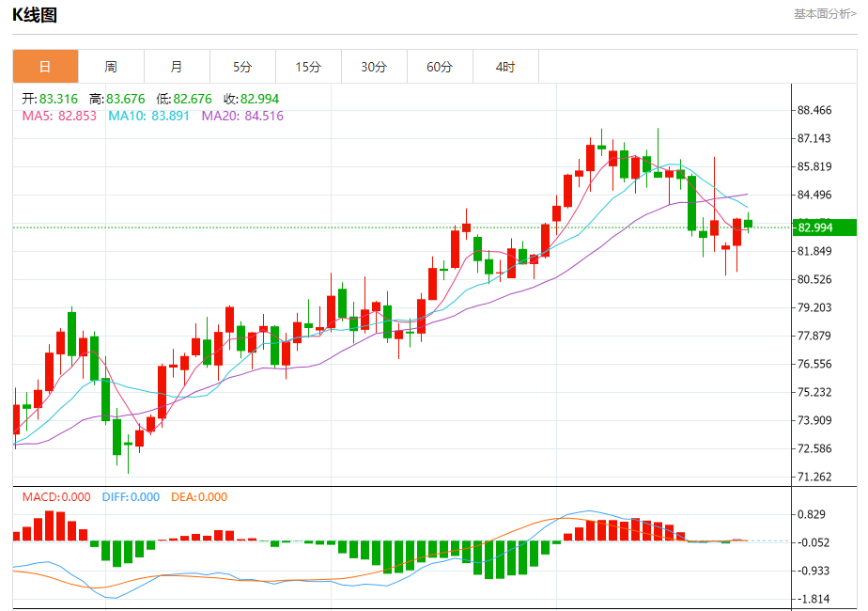This screenshot has height=611, width=868.
Task: Click the 88.466 price axis label
Action: pyautogui.click(x=814, y=110)
